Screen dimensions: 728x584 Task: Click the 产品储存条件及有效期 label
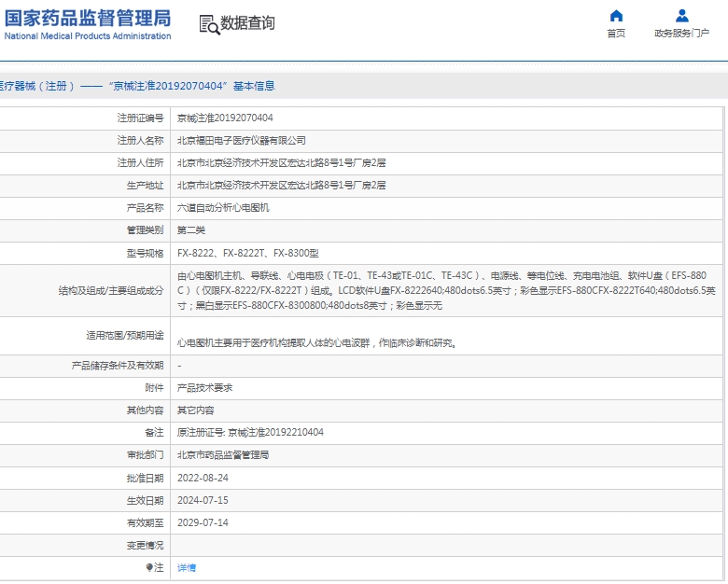click(x=118, y=366)
